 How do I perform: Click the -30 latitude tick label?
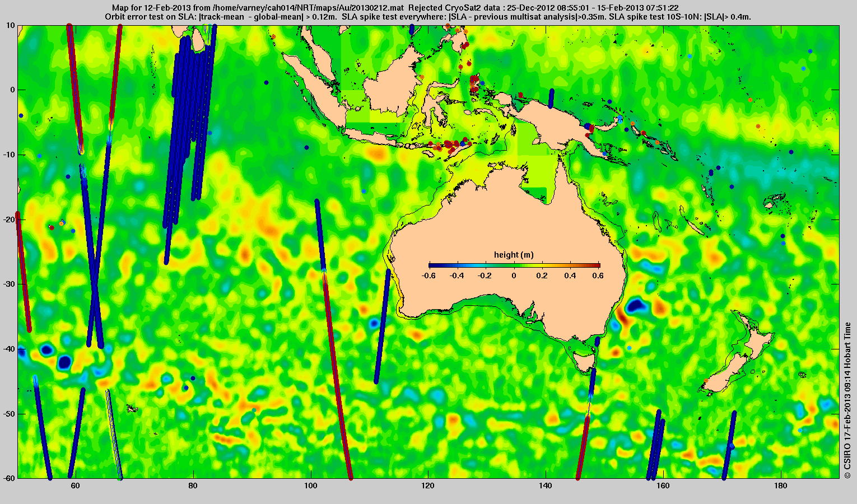coord(9,284)
